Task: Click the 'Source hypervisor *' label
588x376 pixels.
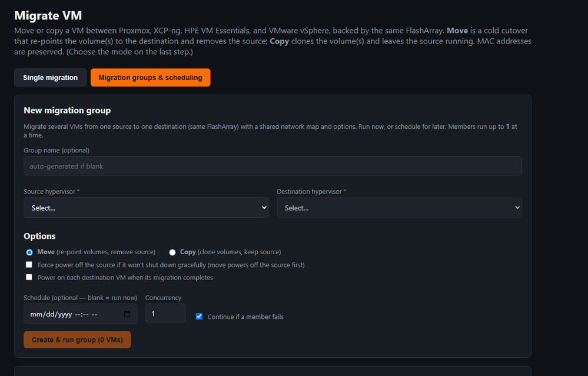Action: pyautogui.click(x=52, y=192)
